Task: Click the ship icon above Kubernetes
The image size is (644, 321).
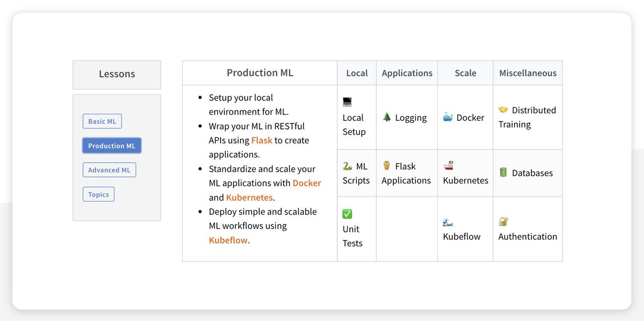Action: pyautogui.click(x=448, y=165)
